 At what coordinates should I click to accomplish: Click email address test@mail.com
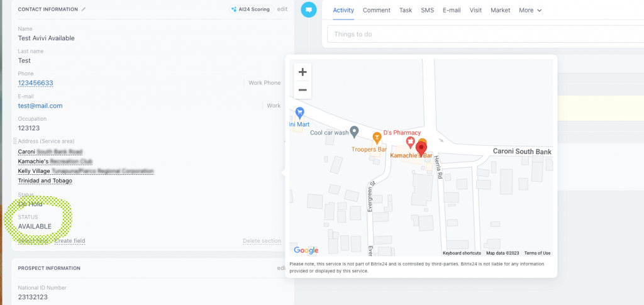[40, 106]
